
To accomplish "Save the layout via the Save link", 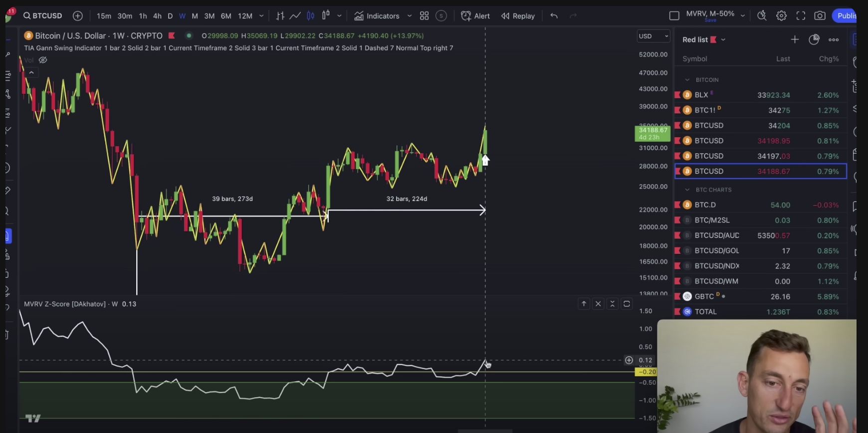I will (x=710, y=20).
